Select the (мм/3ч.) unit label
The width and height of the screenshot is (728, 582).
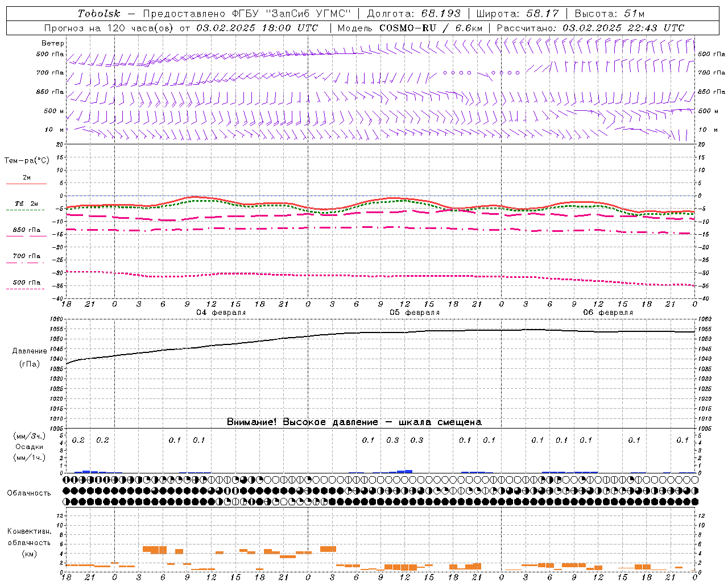click(30, 436)
